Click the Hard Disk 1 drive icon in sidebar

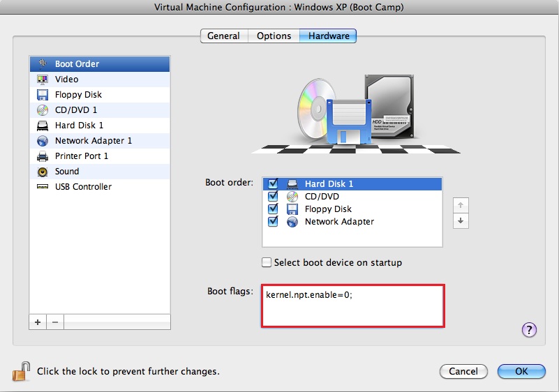[43, 126]
